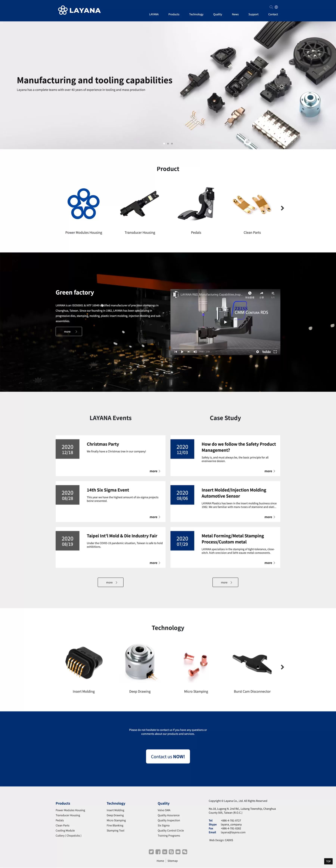The height and width of the screenshot is (868, 336).
Task: Open more for Insert Molded Automotive Sensor case
Action: (270, 517)
